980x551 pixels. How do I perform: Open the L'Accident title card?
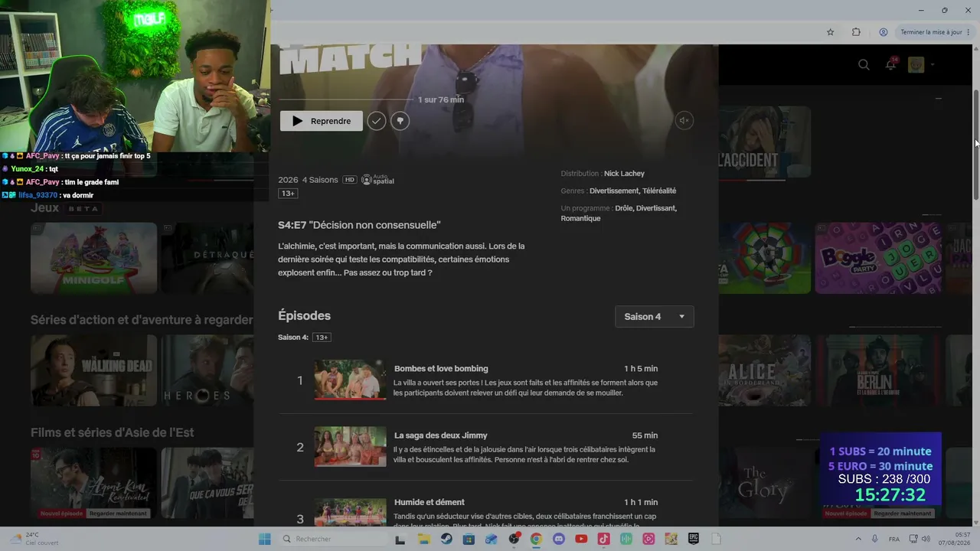pyautogui.click(x=764, y=142)
